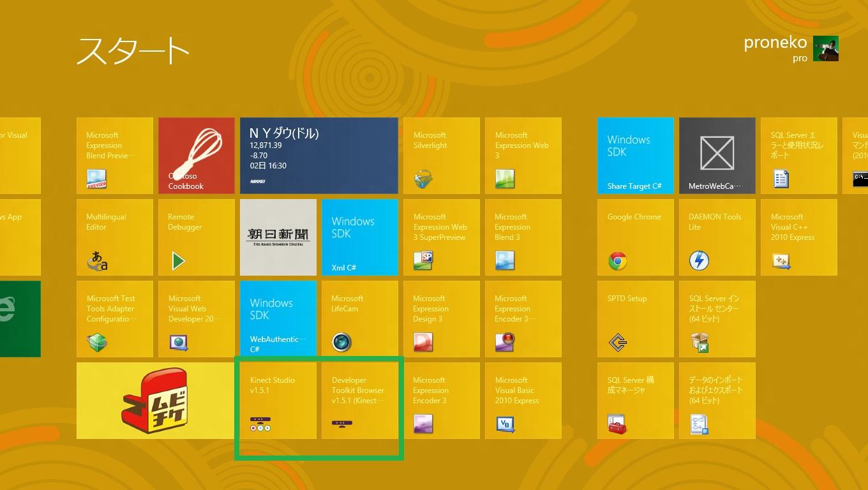This screenshot has width=868, height=490.
Task: Open the Expression Web 3 tile without SuperPreview
Action: (523, 156)
